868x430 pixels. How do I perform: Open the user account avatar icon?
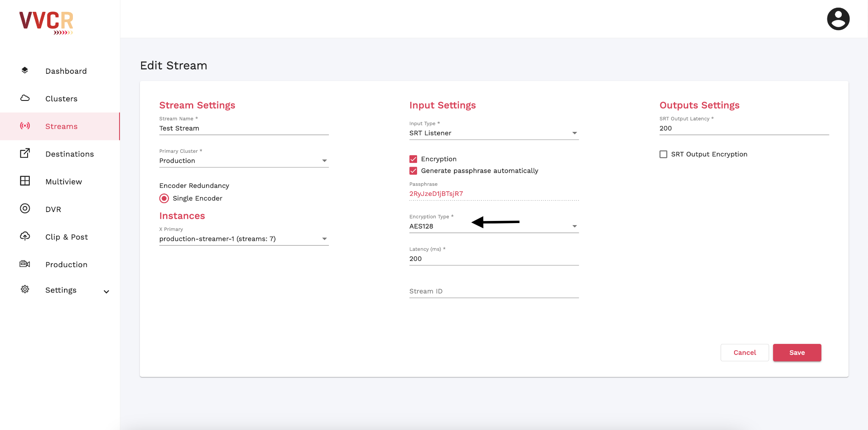click(x=838, y=19)
